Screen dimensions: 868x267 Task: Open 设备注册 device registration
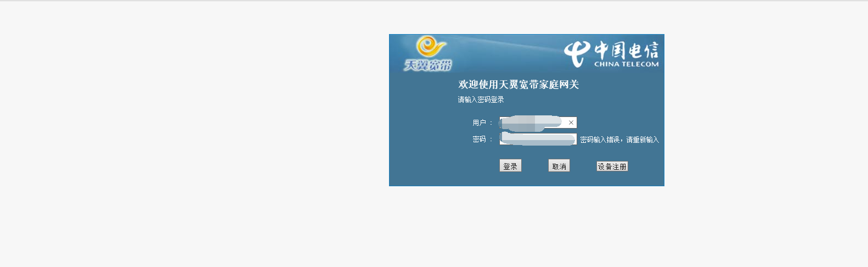[x=612, y=166]
